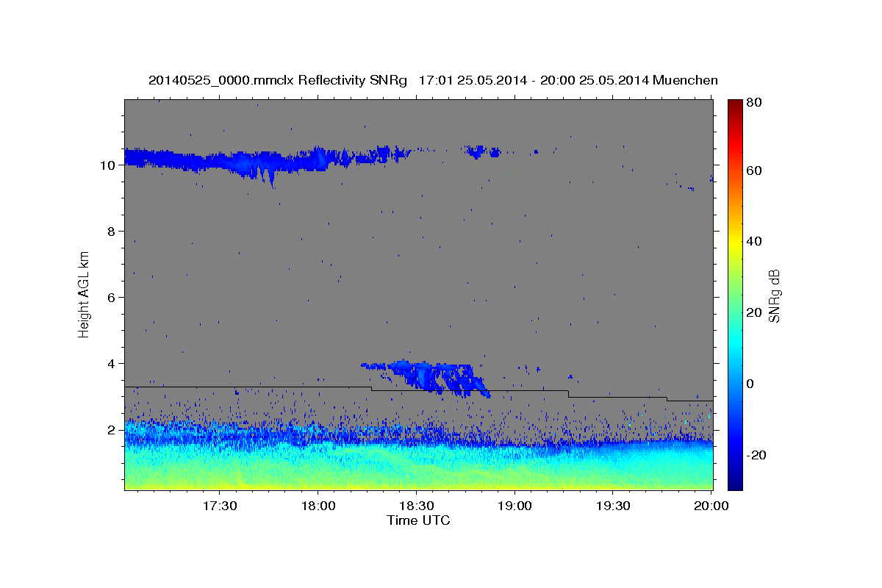Viewport: 882px width, 588px height.
Task: Click the 19:30 time tick label
Action: click(613, 506)
